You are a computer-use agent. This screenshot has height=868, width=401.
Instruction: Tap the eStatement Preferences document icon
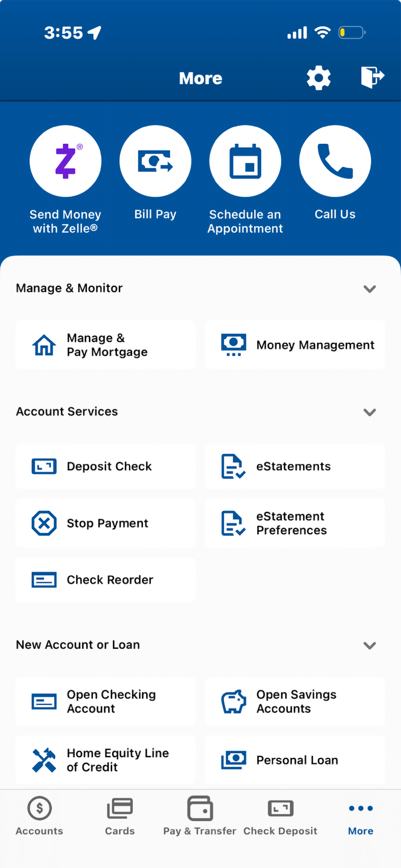[x=233, y=523]
